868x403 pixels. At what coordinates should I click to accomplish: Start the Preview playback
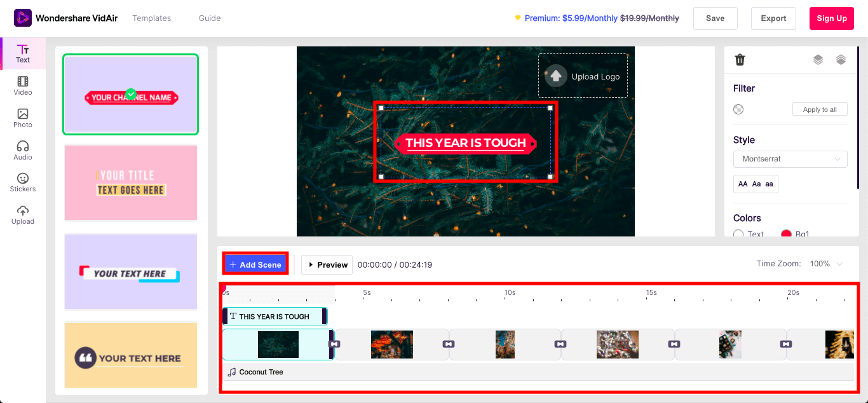327,264
